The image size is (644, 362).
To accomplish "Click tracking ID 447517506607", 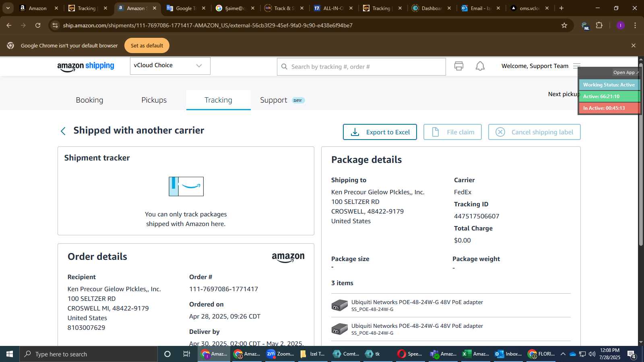I will 477,216.
